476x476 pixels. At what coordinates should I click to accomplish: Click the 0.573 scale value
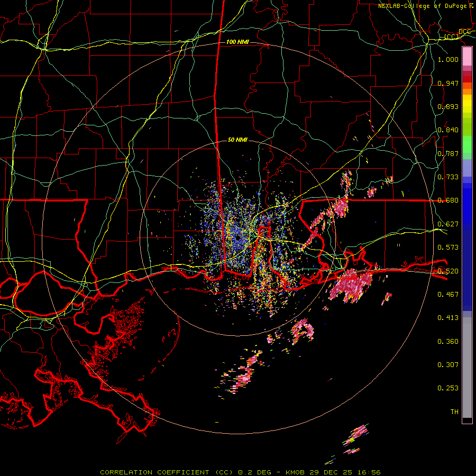pyautogui.click(x=448, y=248)
